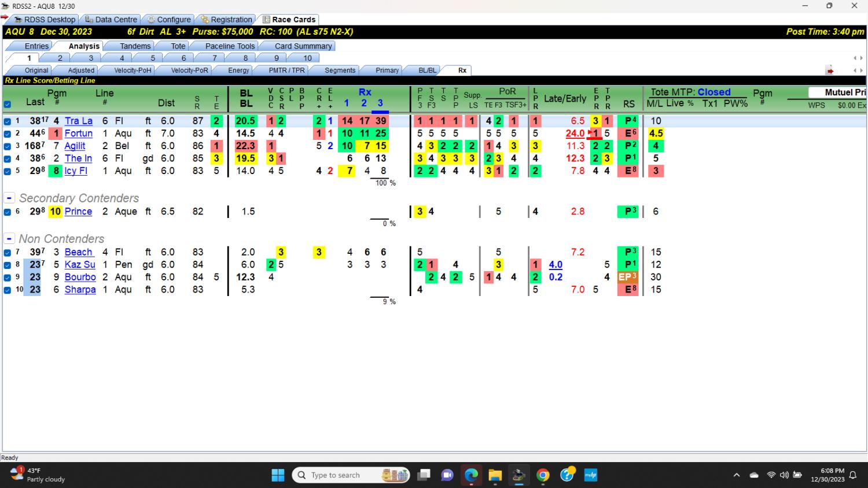Open Microsoft Edge from the taskbar

[471, 475]
